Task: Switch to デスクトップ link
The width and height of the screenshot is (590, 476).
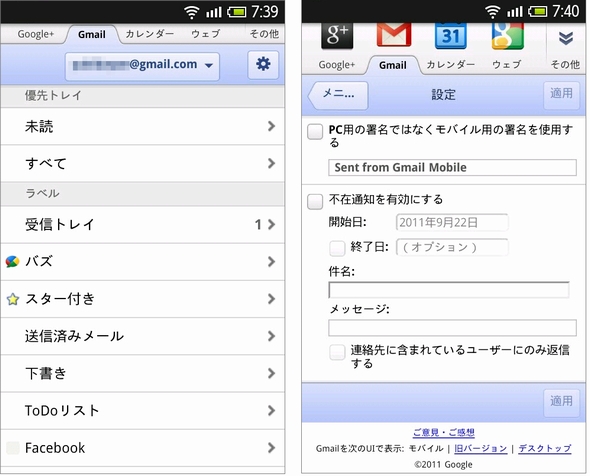Action: point(545,449)
